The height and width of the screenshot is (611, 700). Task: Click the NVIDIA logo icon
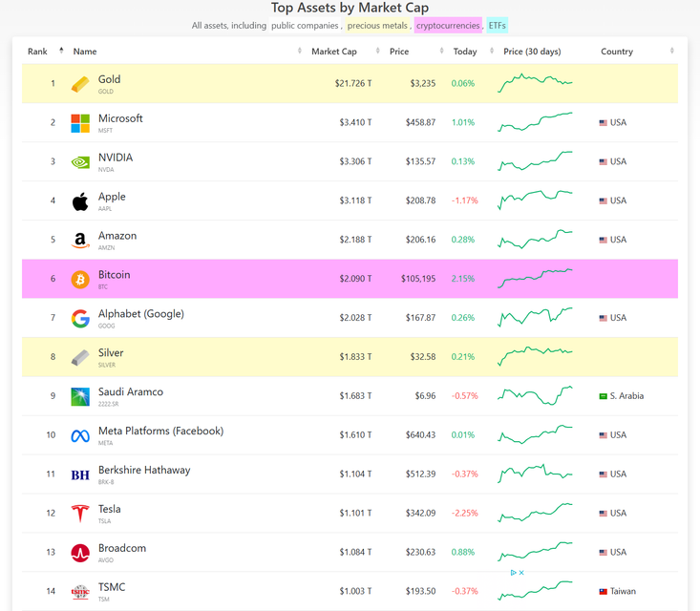click(x=80, y=162)
